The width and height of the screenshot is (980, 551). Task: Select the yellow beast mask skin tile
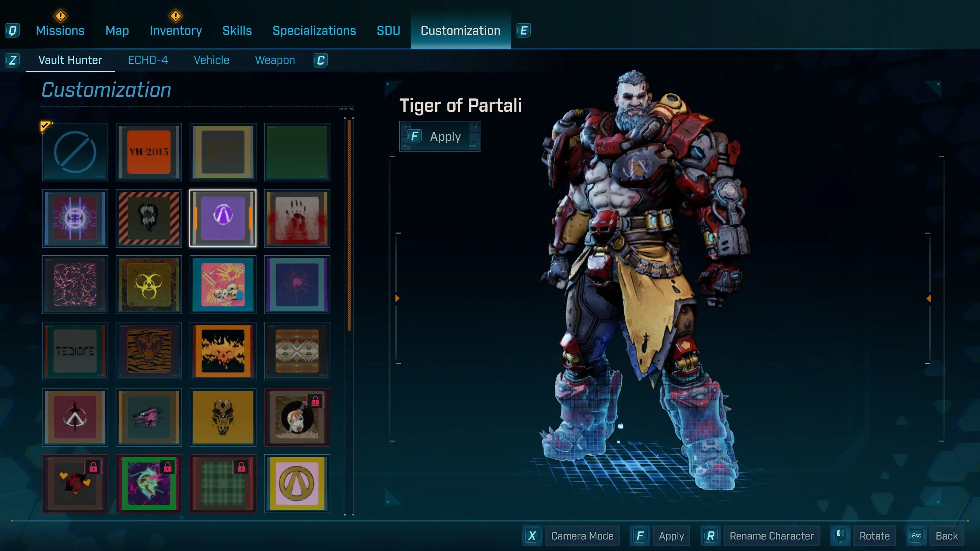pyautogui.click(x=223, y=417)
